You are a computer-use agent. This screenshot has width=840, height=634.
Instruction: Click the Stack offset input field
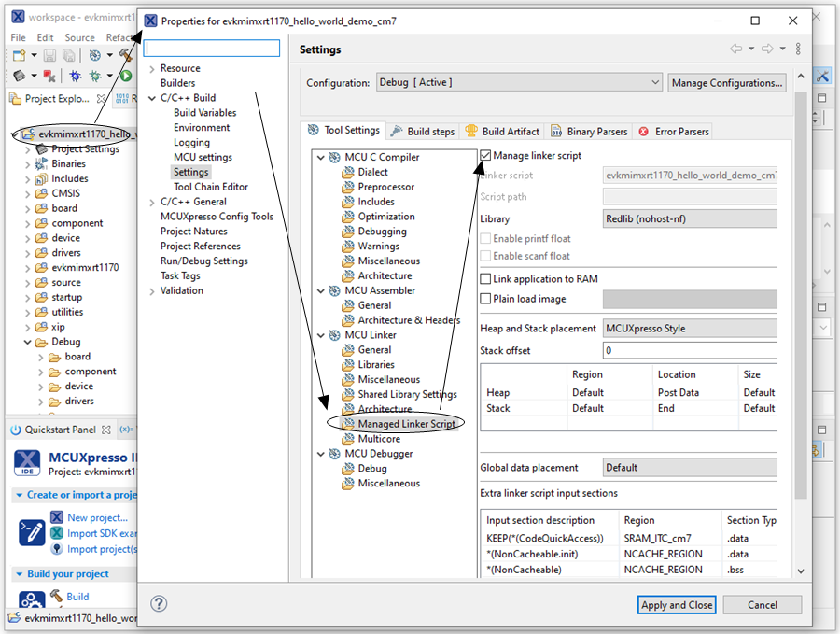point(690,350)
